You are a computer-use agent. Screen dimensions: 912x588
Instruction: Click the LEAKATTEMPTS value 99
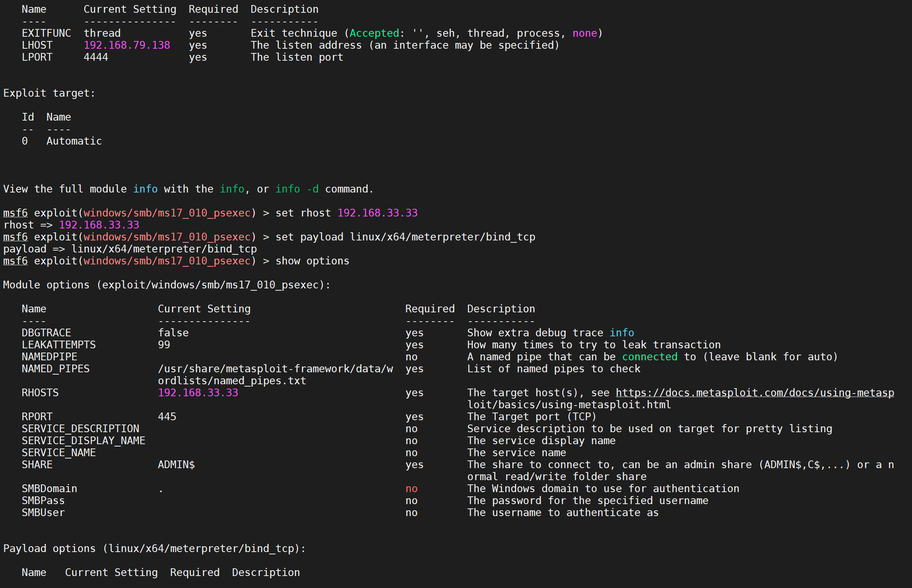coord(164,345)
